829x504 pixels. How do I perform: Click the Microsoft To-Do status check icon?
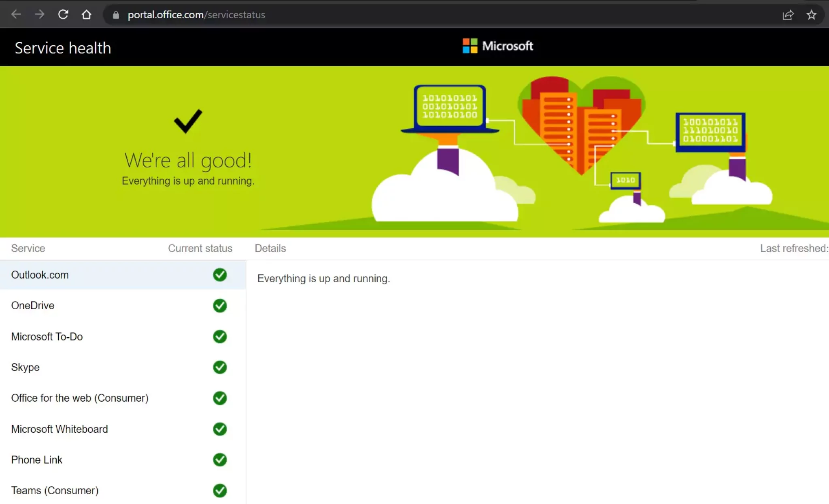click(220, 336)
